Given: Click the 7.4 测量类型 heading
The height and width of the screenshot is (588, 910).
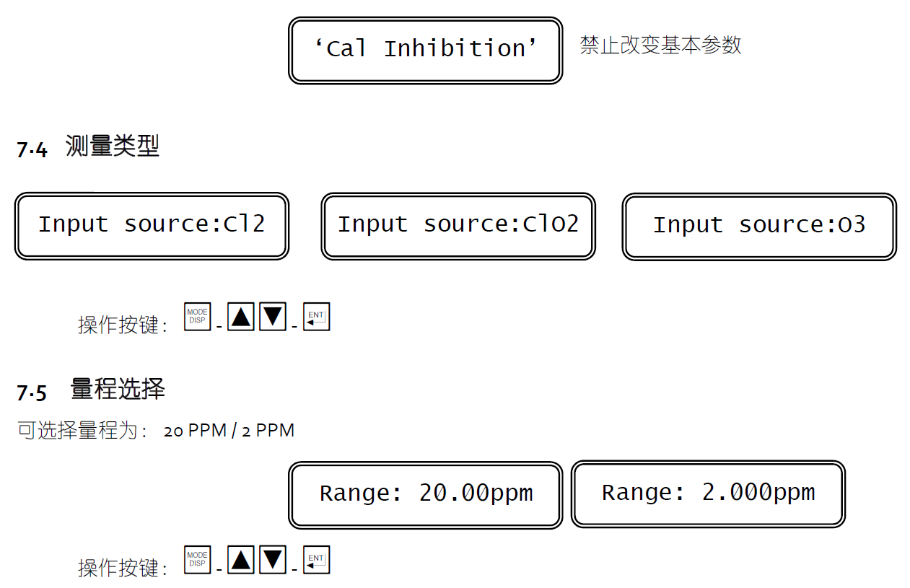Looking at the screenshot, I should pos(88,147).
